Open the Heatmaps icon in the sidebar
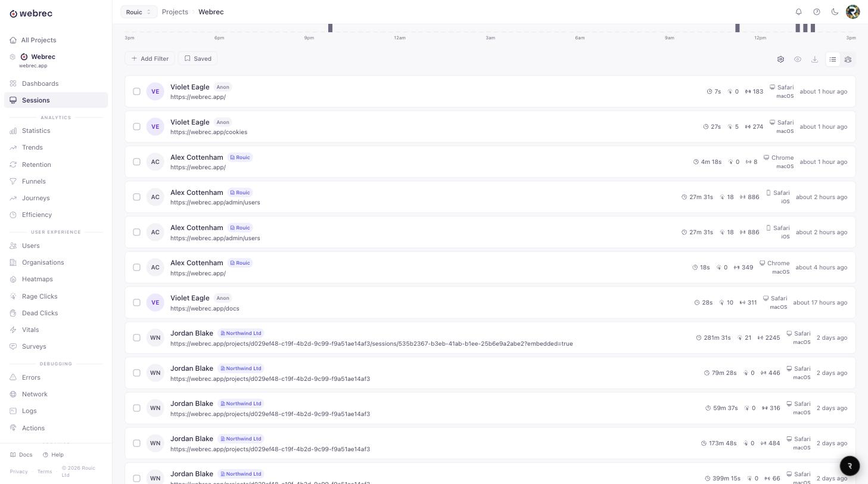This screenshot has height=484, width=868. pyautogui.click(x=13, y=279)
